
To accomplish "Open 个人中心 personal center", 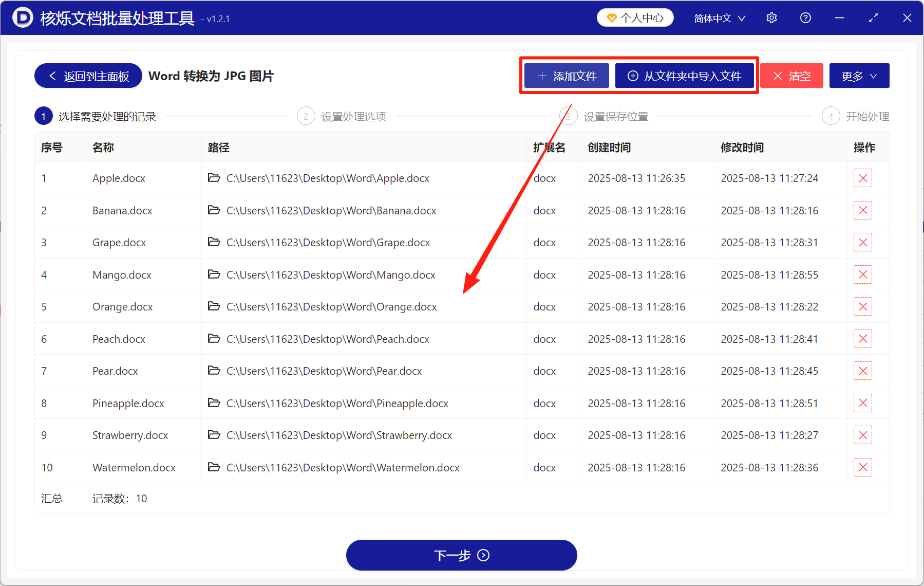I will (635, 17).
